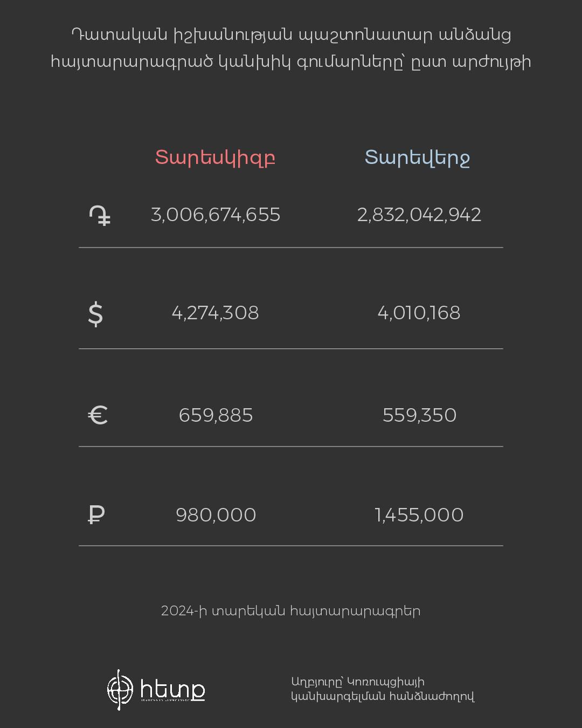Click the euro amount 659,885
This screenshot has width=582, height=728.
(x=216, y=415)
